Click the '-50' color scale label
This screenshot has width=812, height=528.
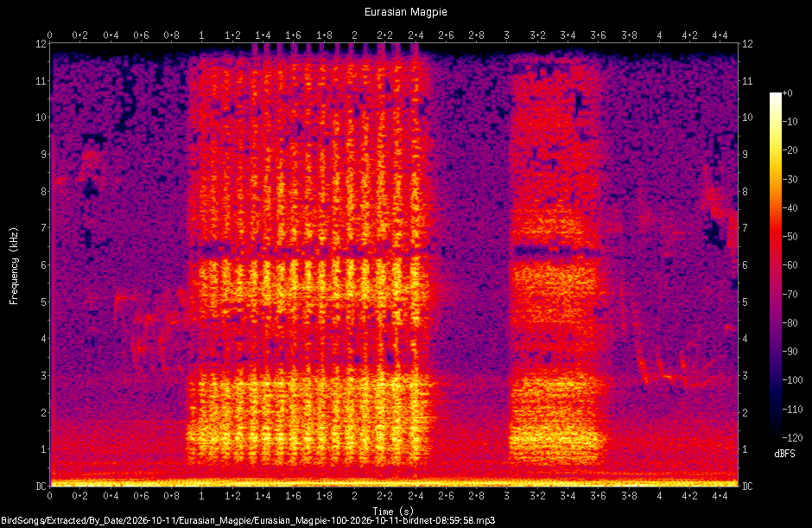coord(790,237)
